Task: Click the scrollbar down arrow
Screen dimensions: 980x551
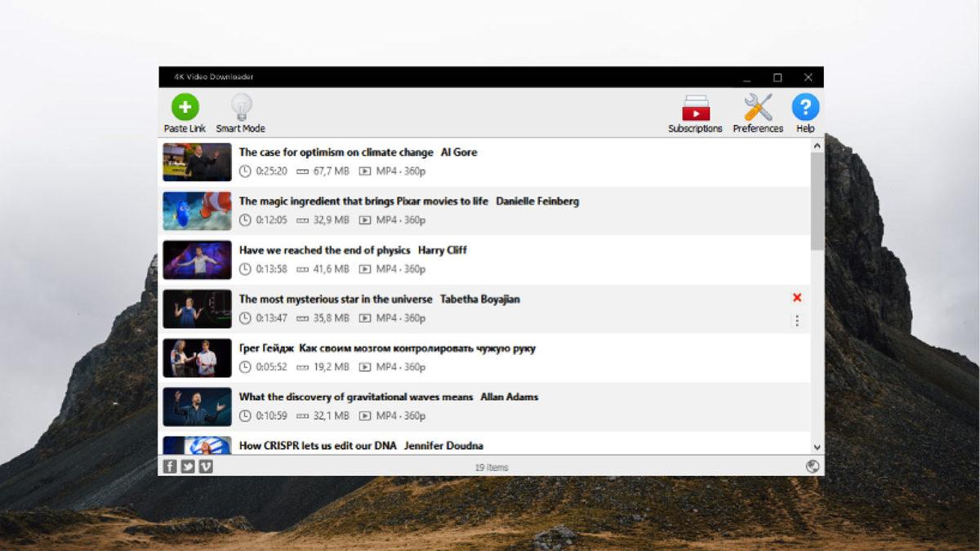Action: click(815, 448)
